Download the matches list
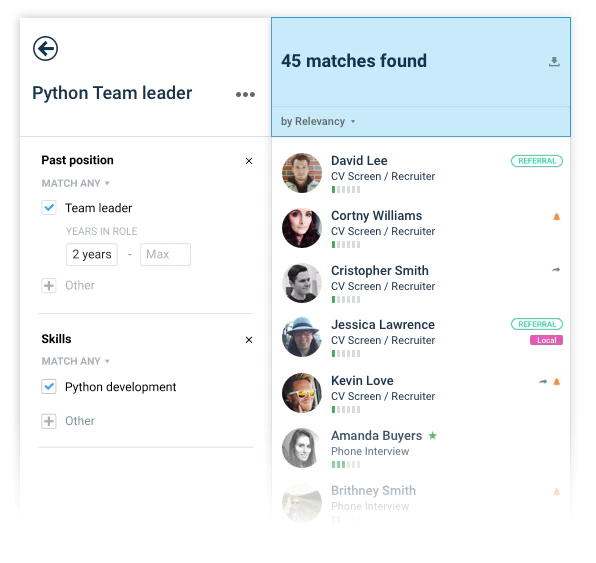The image size is (596, 563). tap(554, 61)
